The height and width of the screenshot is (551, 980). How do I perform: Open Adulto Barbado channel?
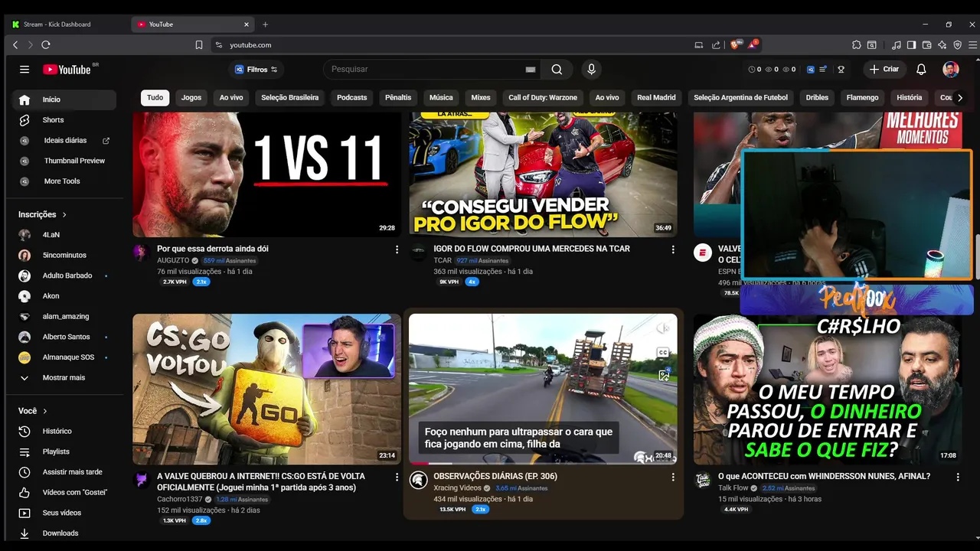[x=64, y=275]
